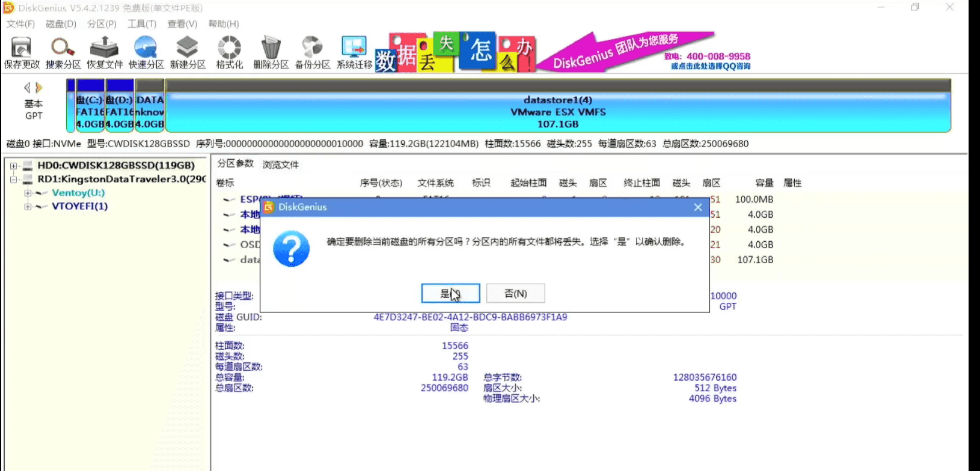Click the 保存更改 save changes toolbar icon
This screenshot has width=980, height=471.
pos(22,52)
